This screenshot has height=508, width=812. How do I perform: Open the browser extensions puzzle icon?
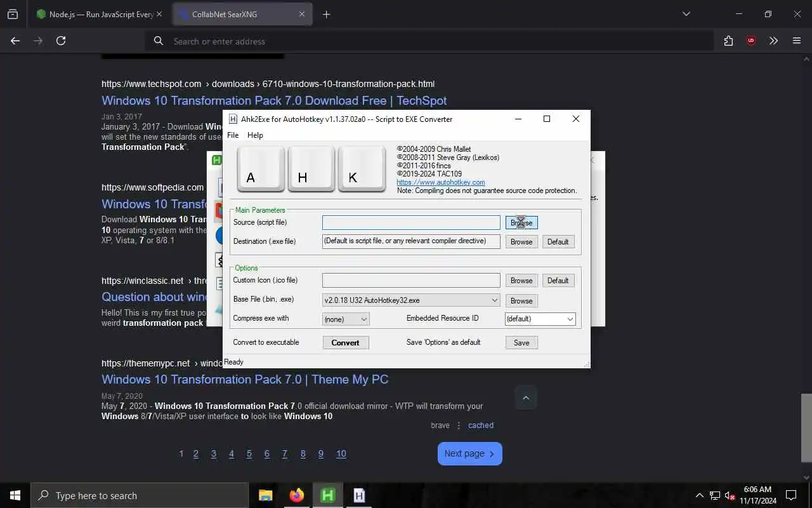[x=728, y=41]
